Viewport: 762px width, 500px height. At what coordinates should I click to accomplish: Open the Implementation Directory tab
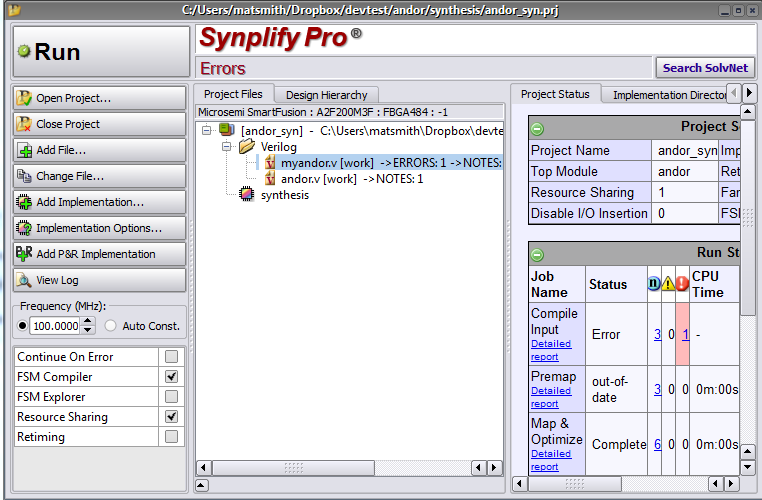coord(667,95)
